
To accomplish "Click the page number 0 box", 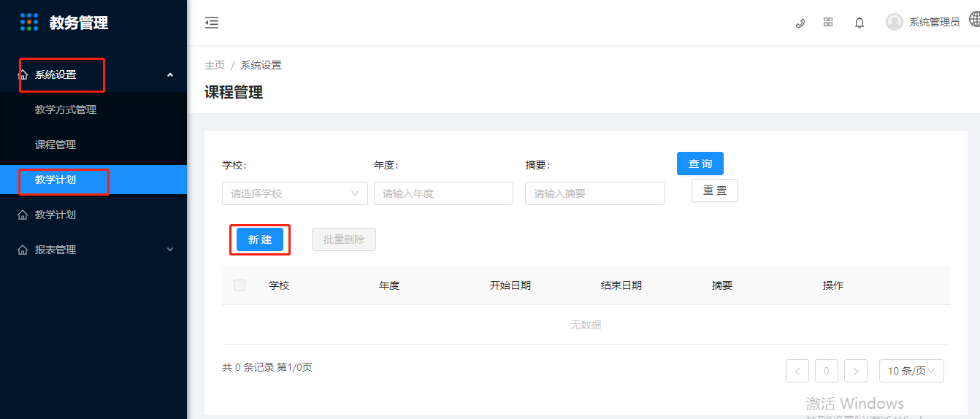I will (827, 371).
